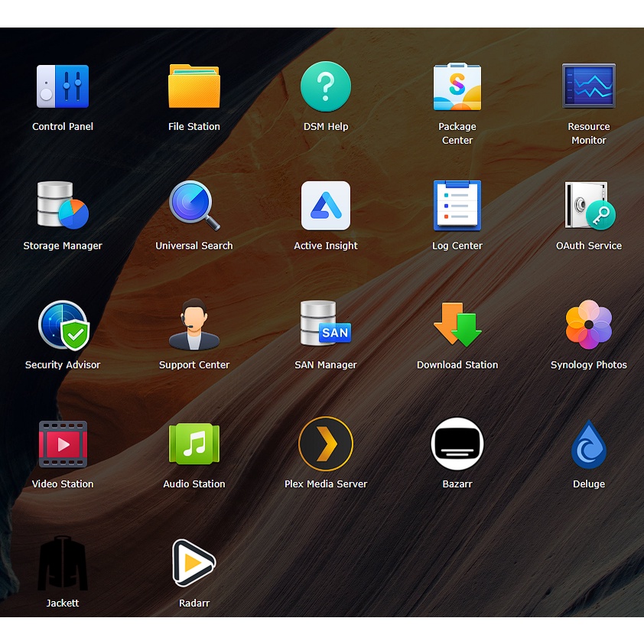Open Audio Station music note icon
The image size is (644, 644).
point(194,444)
